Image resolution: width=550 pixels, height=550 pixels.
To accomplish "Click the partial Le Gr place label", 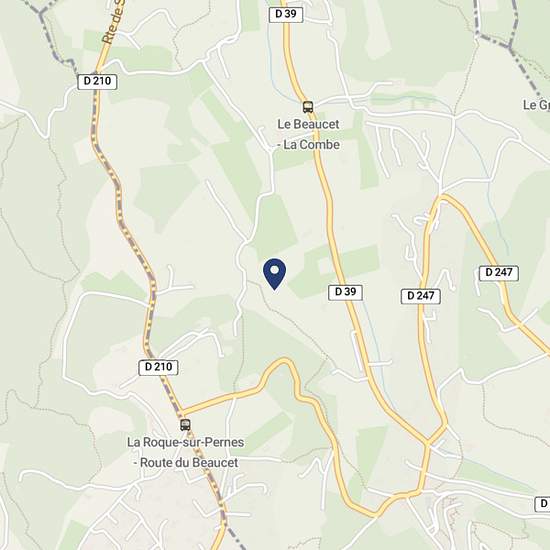I will pos(536,105).
